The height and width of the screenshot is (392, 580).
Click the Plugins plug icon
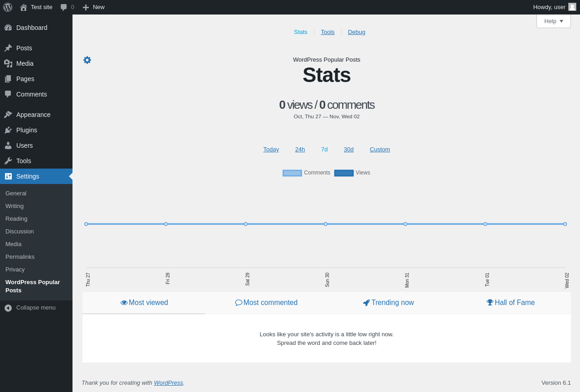[8, 130]
